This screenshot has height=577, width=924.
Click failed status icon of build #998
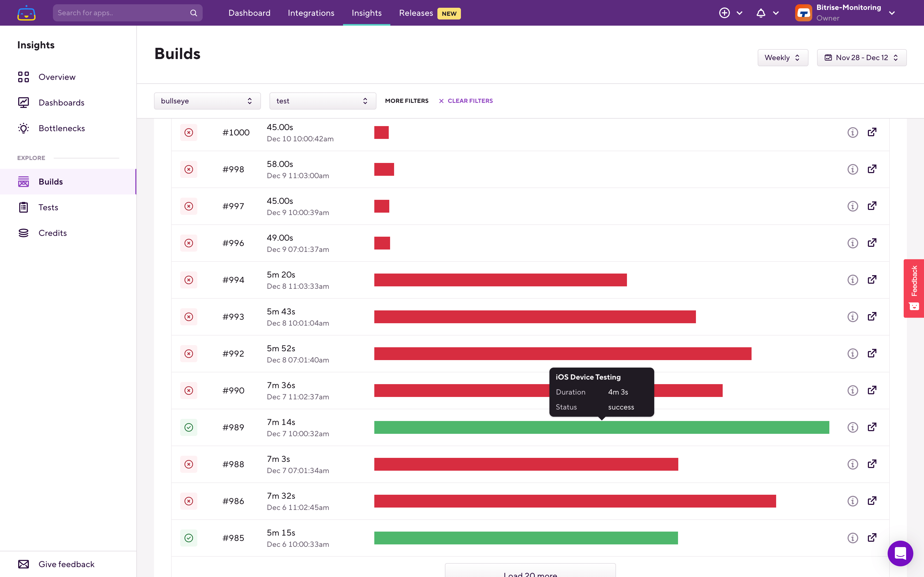(188, 169)
